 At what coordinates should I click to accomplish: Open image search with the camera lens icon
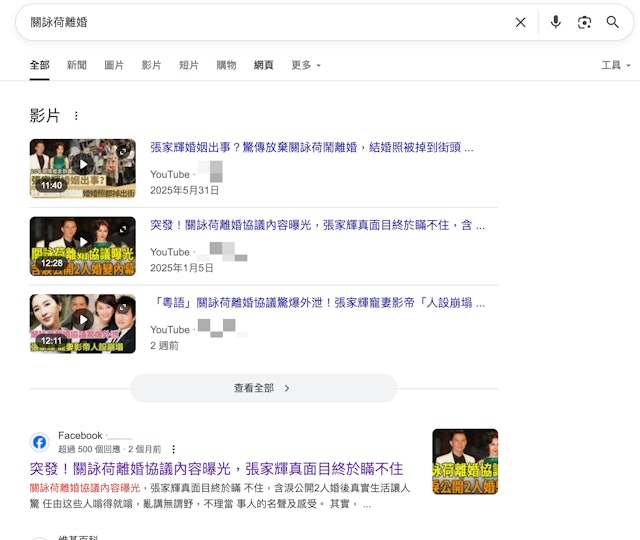[584, 22]
